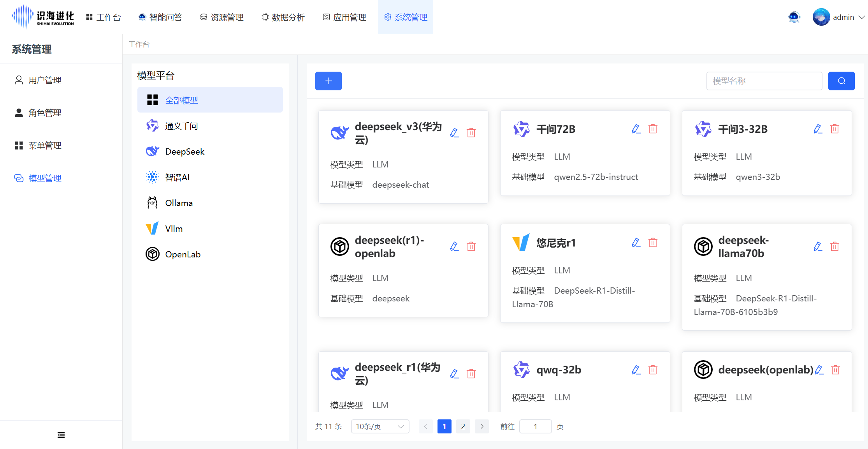Go to next page arrow
Image resolution: width=868 pixels, height=449 pixels.
point(481,426)
